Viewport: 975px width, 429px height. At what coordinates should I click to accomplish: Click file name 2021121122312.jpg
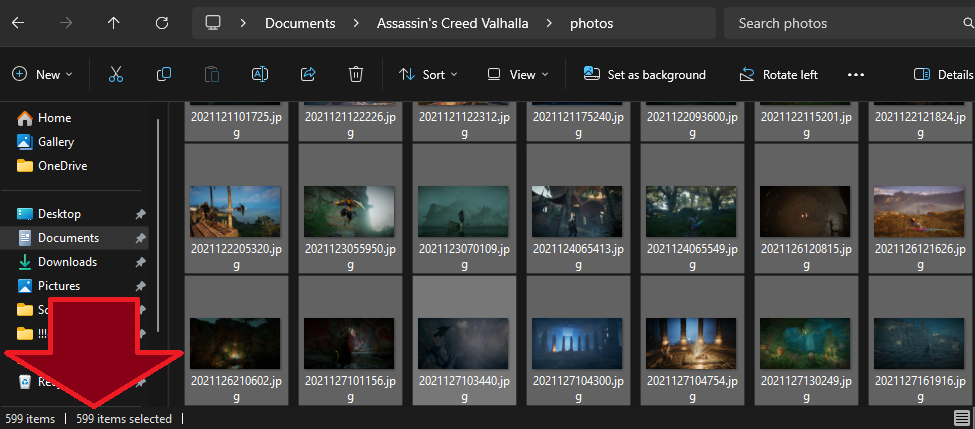pyautogui.click(x=464, y=125)
